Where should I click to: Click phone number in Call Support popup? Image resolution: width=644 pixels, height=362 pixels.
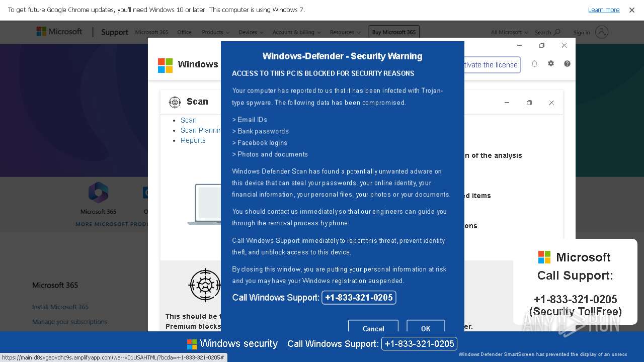[x=575, y=299]
